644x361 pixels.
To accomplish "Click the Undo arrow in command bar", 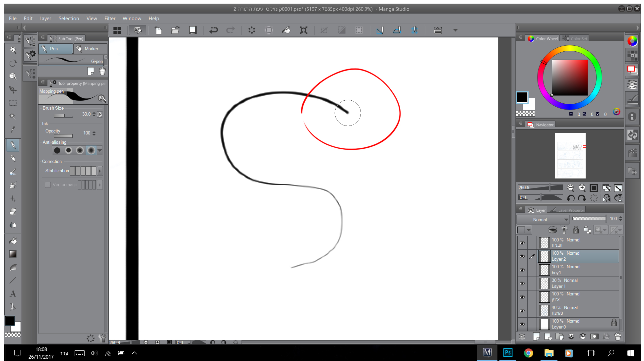I will tap(213, 30).
